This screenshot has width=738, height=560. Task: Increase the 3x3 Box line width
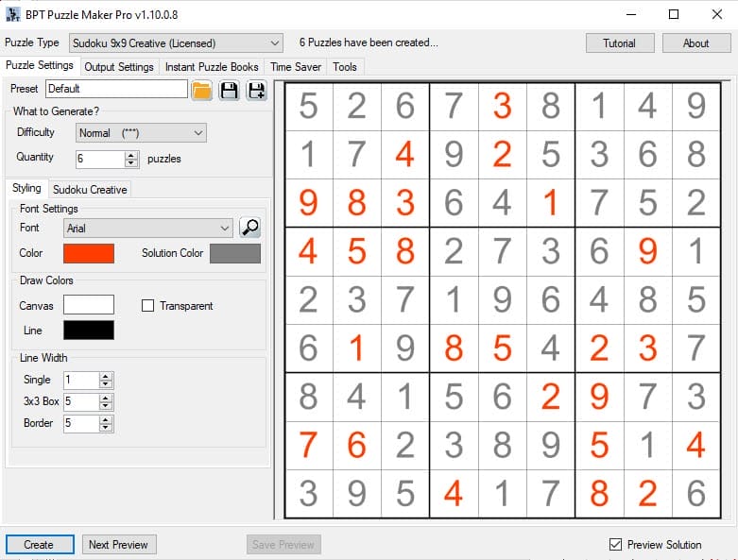pos(106,398)
